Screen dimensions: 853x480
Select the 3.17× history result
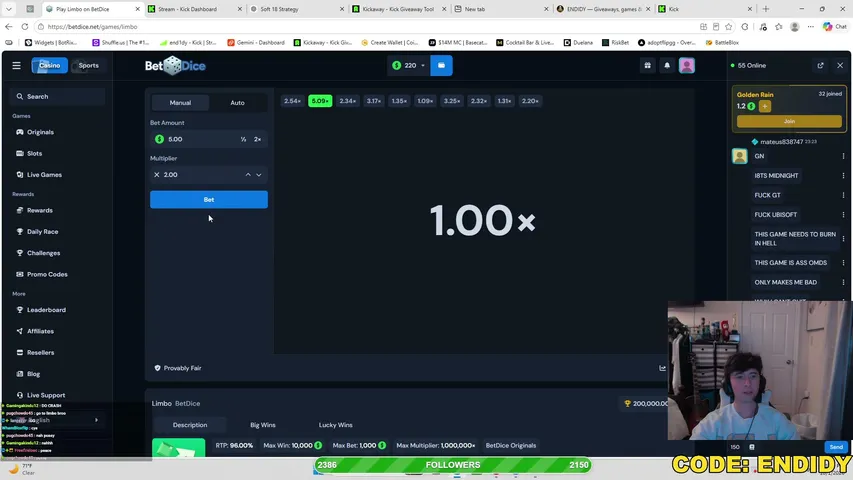pyautogui.click(x=374, y=101)
